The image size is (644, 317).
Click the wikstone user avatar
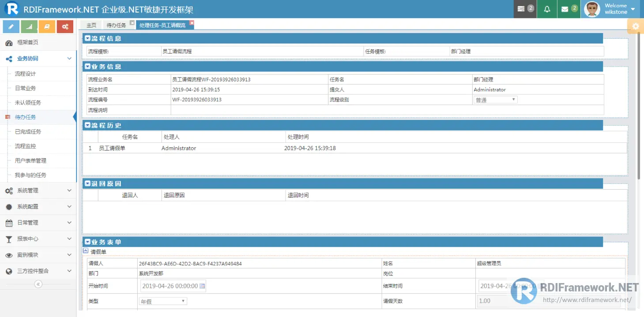592,9
